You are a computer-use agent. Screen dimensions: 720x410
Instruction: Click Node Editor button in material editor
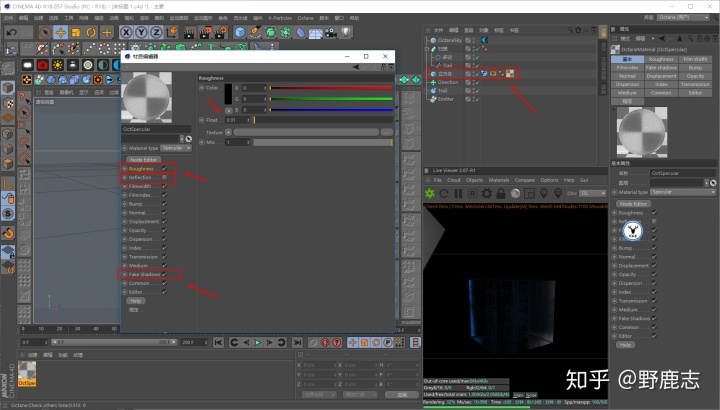143,160
